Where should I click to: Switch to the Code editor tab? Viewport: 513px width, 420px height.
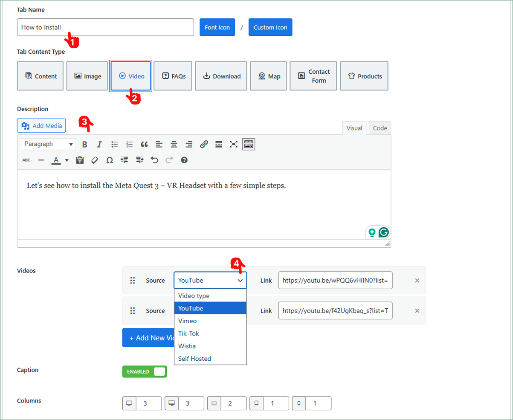(380, 128)
